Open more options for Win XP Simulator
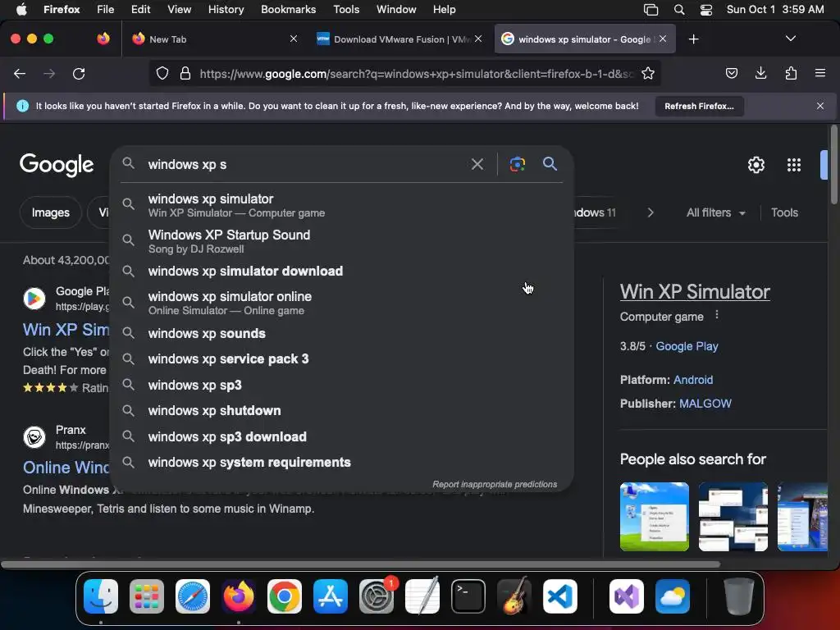This screenshot has width=840, height=630. [x=717, y=316]
